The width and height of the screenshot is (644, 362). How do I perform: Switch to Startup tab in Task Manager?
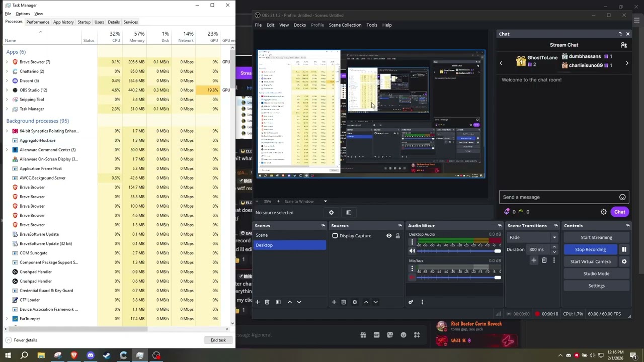84,22
